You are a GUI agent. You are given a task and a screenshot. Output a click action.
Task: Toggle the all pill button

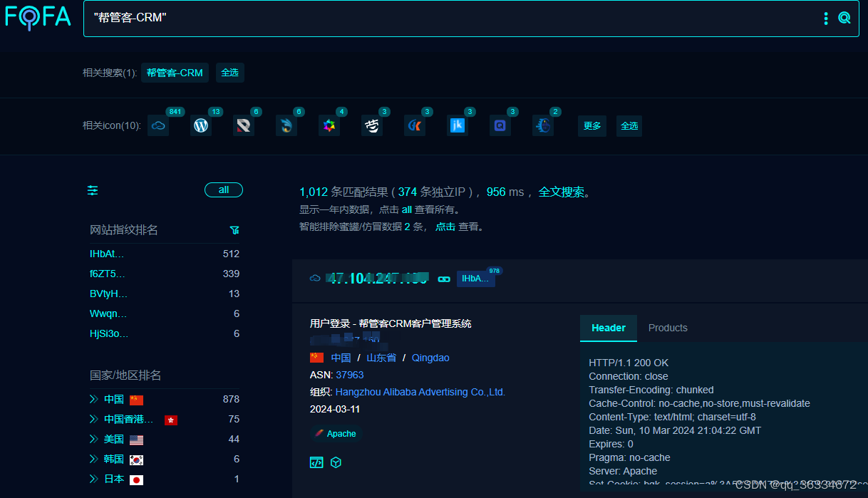(x=224, y=190)
